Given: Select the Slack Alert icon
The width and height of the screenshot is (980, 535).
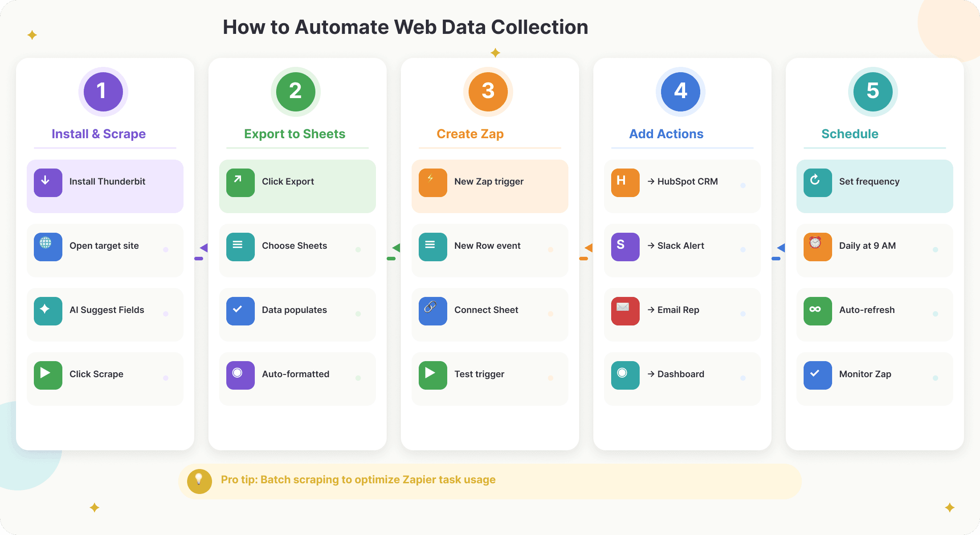Looking at the screenshot, I should (625, 246).
